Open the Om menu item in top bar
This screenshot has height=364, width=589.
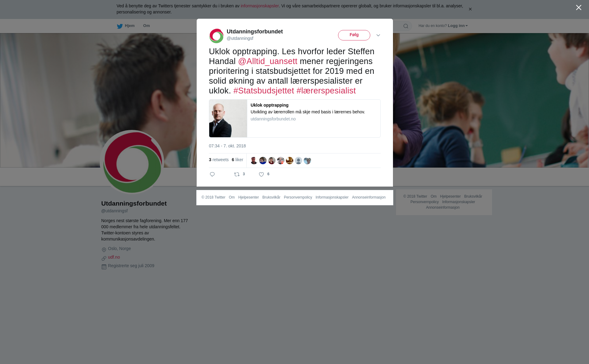click(147, 26)
